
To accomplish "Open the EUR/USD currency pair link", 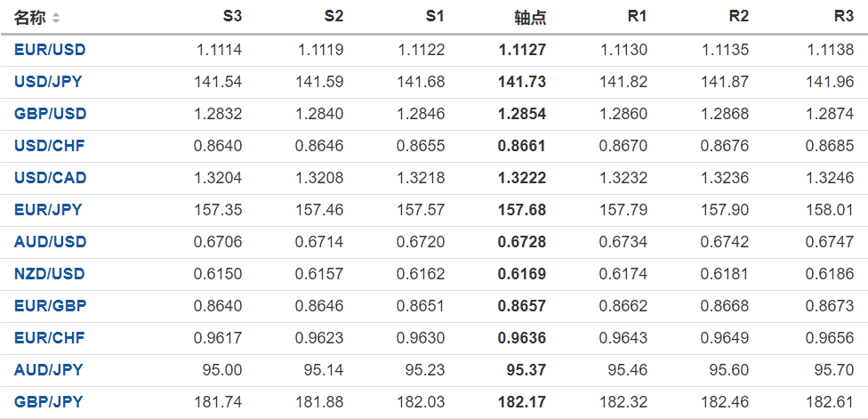I will click(50, 50).
